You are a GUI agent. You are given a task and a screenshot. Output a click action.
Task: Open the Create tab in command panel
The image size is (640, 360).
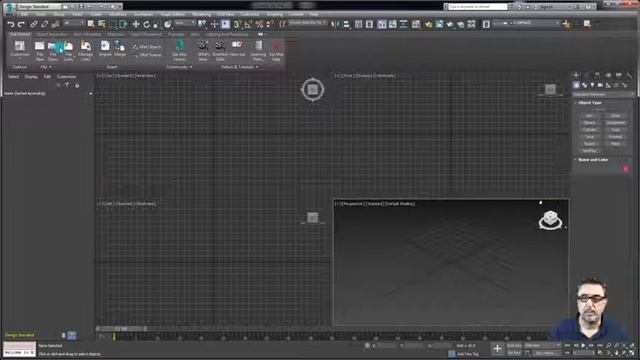click(576, 75)
